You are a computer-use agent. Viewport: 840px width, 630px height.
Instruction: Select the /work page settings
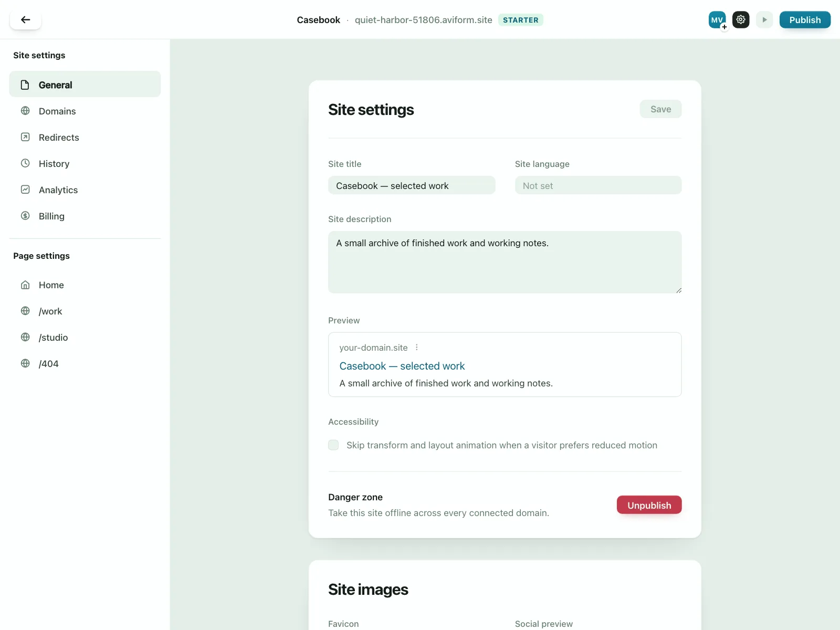[85, 311]
